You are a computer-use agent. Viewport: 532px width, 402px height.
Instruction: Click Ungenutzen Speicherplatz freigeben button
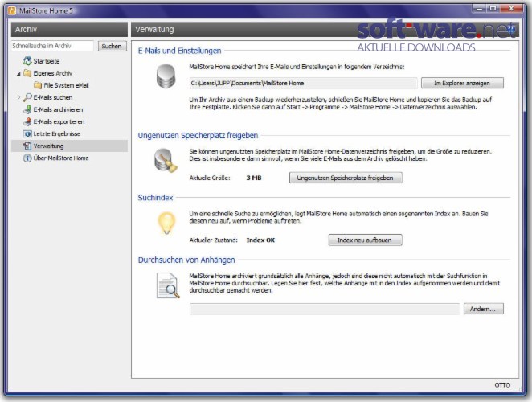(x=346, y=178)
